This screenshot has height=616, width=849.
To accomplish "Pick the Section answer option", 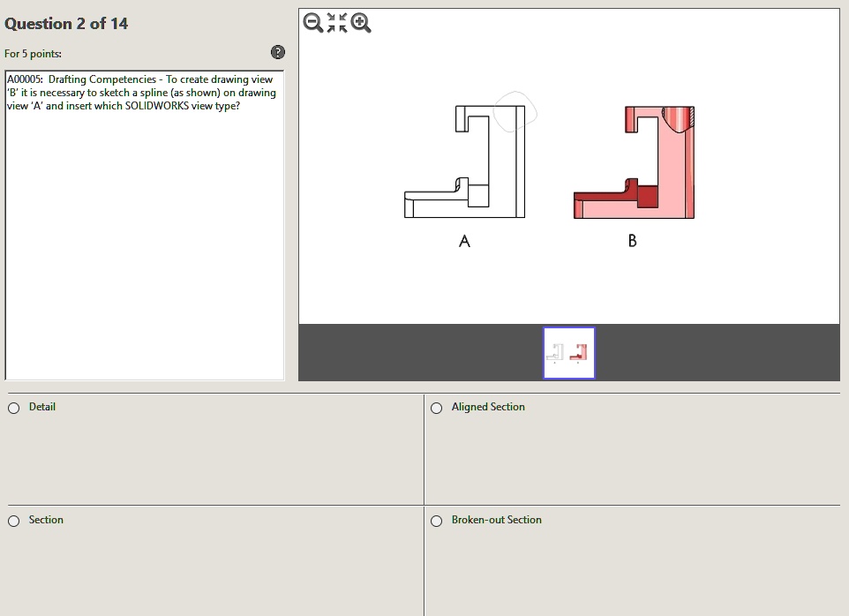I will tap(13, 521).
